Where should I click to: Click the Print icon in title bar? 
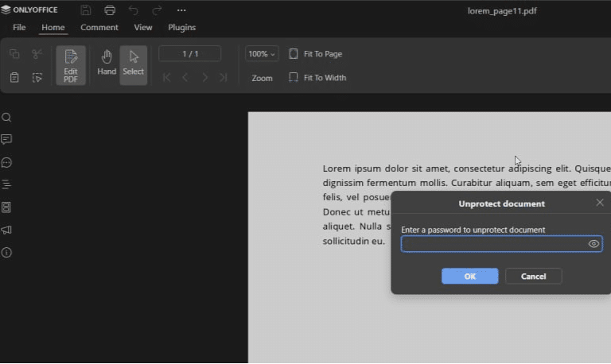click(x=110, y=10)
